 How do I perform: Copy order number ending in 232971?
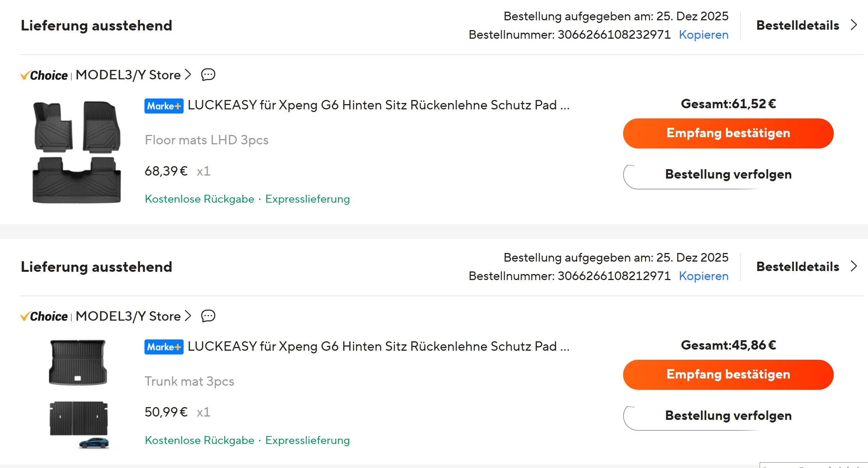click(x=704, y=35)
